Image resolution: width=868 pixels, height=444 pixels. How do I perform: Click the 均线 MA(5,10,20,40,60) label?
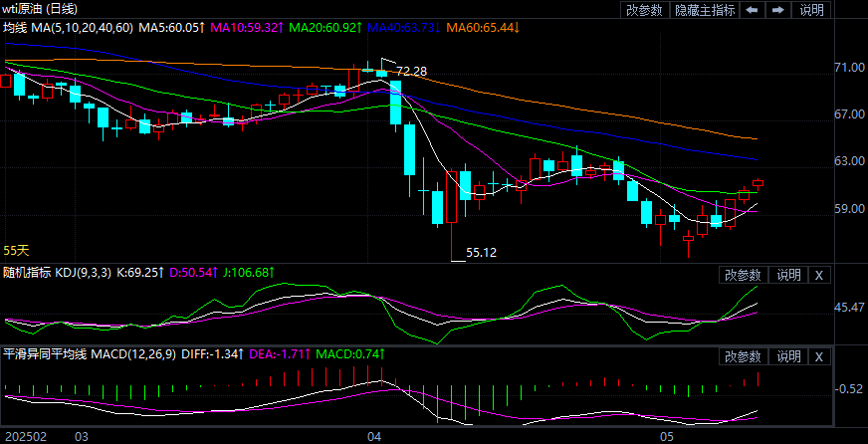tap(69, 27)
